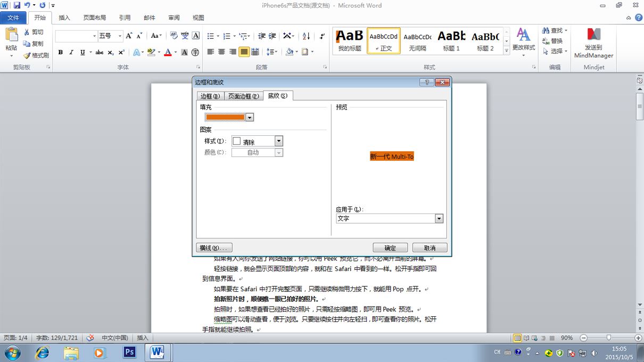Click the line spacing icon
644x362 pixels.
tap(270, 52)
